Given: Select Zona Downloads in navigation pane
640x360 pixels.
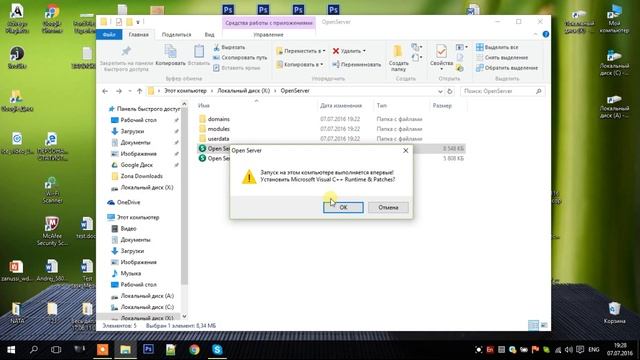Looking at the screenshot, I should point(141,176).
